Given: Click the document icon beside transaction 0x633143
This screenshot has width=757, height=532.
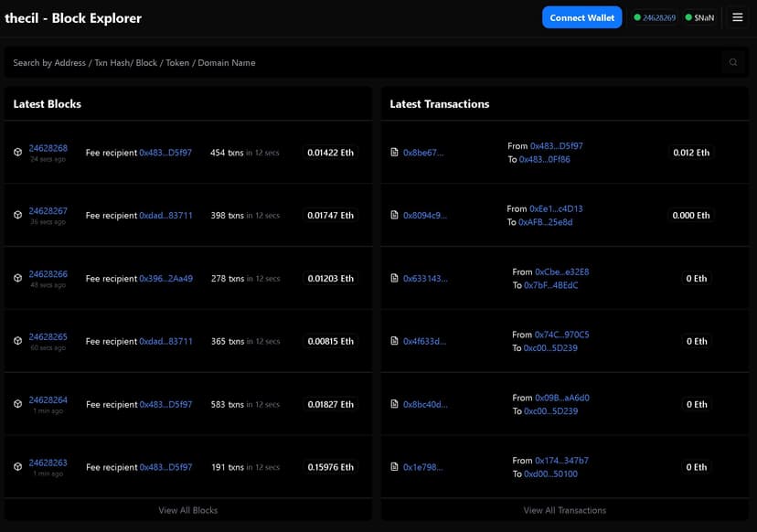Looking at the screenshot, I should (x=393, y=279).
